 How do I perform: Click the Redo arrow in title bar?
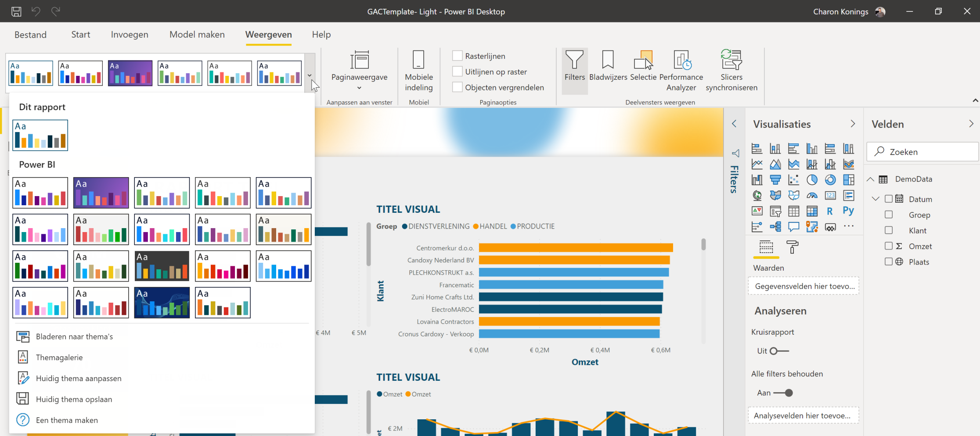pyautogui.click(x=55, y=11)
